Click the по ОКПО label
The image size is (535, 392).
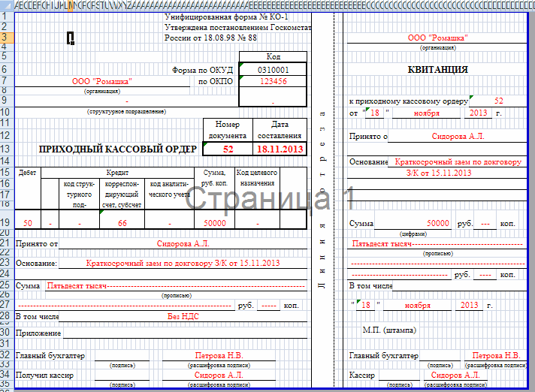[x=216, y=81]
